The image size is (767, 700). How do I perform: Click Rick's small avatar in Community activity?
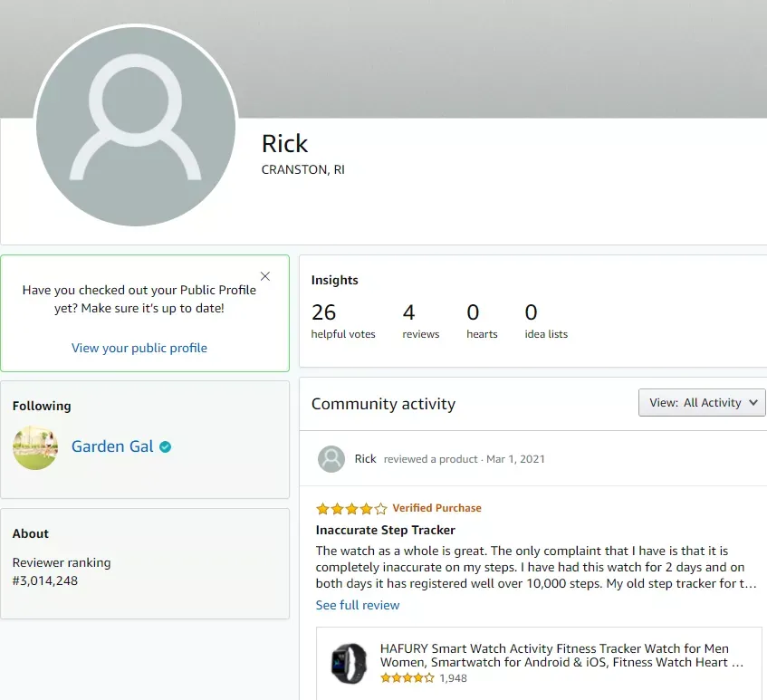[x=331, y=459]
